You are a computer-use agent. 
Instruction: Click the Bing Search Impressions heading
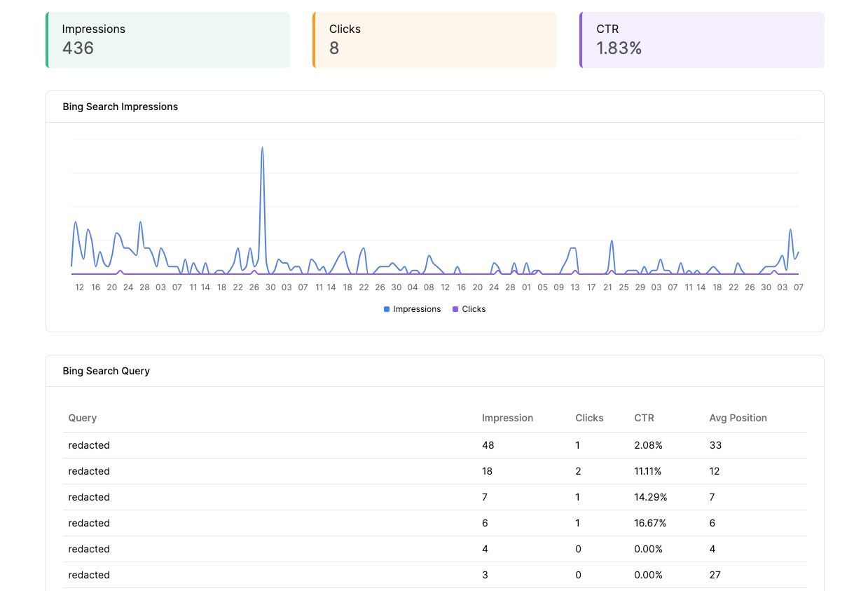click(x=120, y=107)
